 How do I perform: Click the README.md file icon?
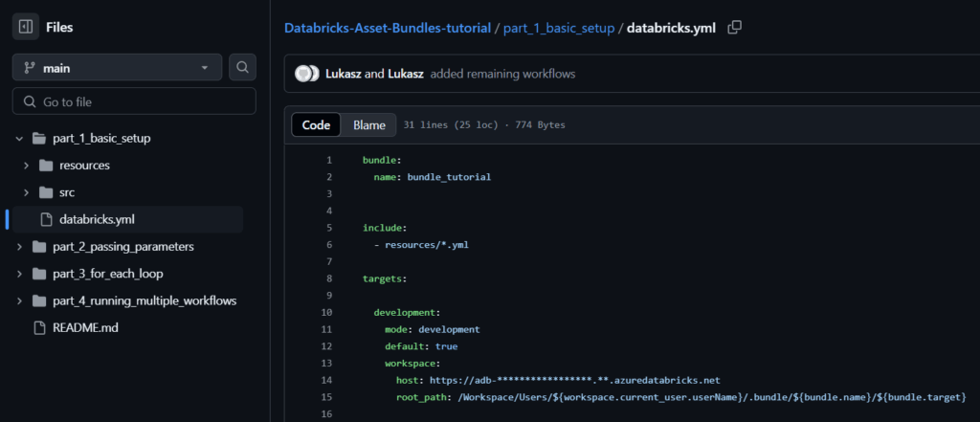tap(39, 327)
